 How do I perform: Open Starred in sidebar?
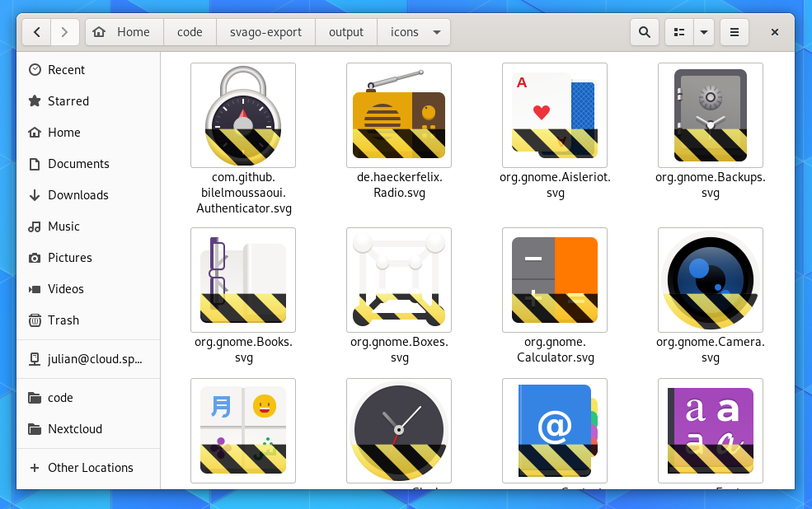(88, 100)
